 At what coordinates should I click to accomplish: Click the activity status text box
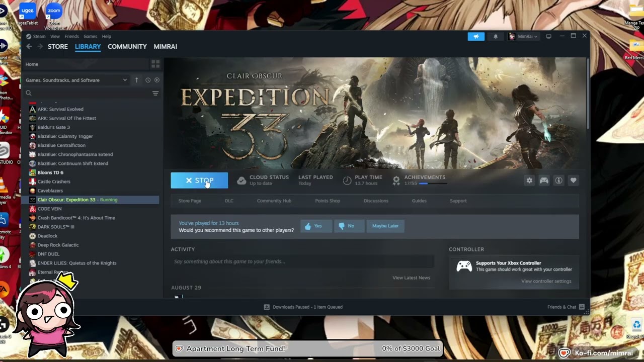click(302, 261)
